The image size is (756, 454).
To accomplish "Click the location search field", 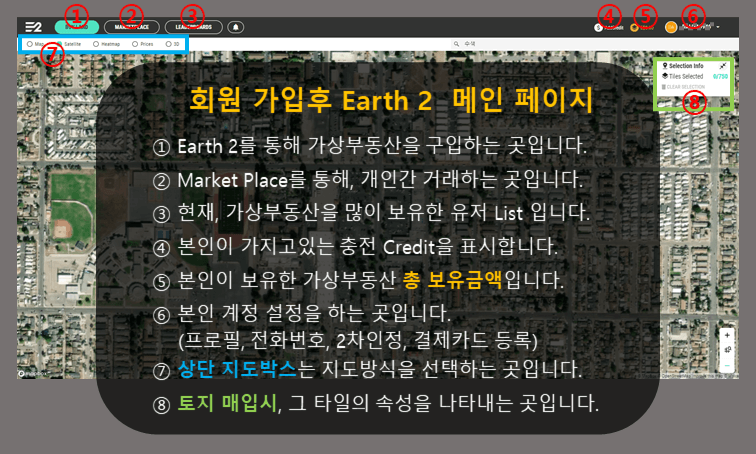I will [x=595, y=44].
